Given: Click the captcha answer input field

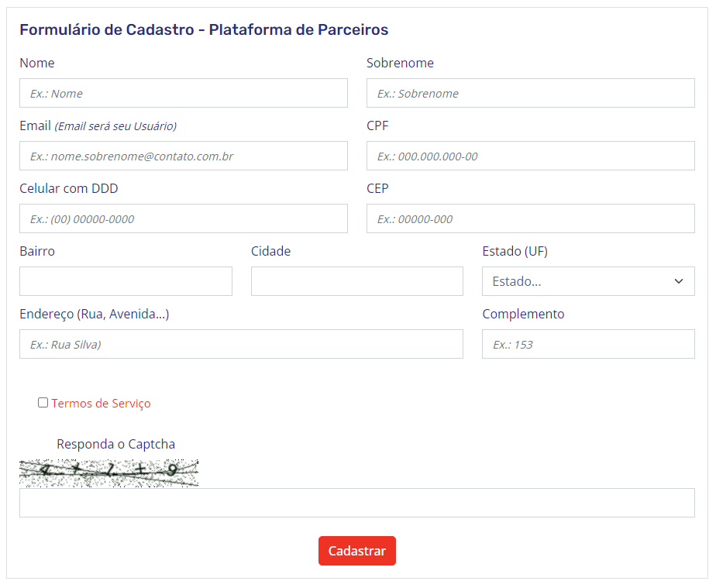Looking at the screenshot, I should coord(356,503).
